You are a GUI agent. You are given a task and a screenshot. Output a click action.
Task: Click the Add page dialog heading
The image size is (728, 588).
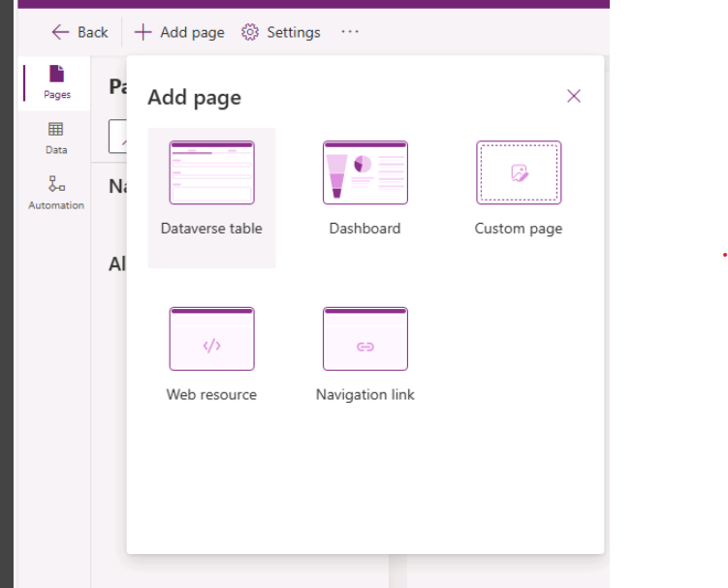point(195,98)
